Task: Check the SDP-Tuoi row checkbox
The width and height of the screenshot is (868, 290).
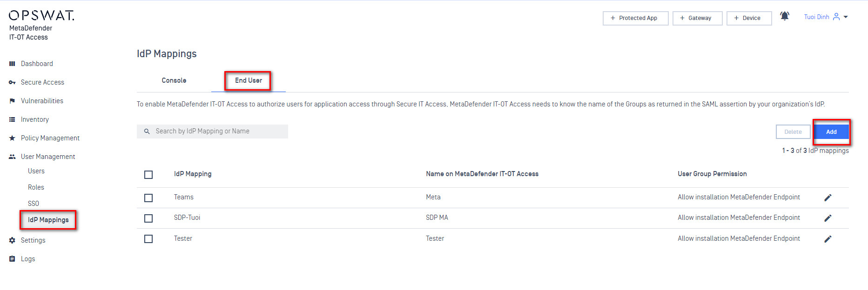Action: pyautogui.click(x=148, y=218)
